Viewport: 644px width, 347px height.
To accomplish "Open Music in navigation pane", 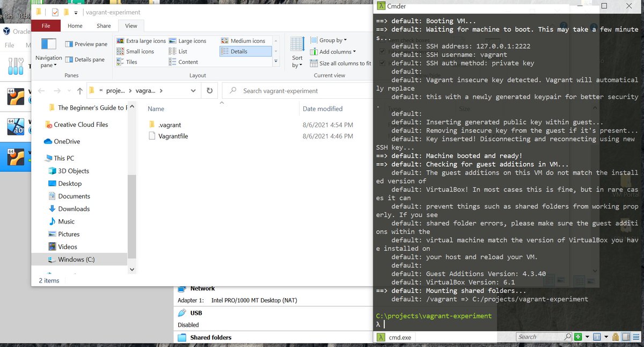I will tap(62, 221).
